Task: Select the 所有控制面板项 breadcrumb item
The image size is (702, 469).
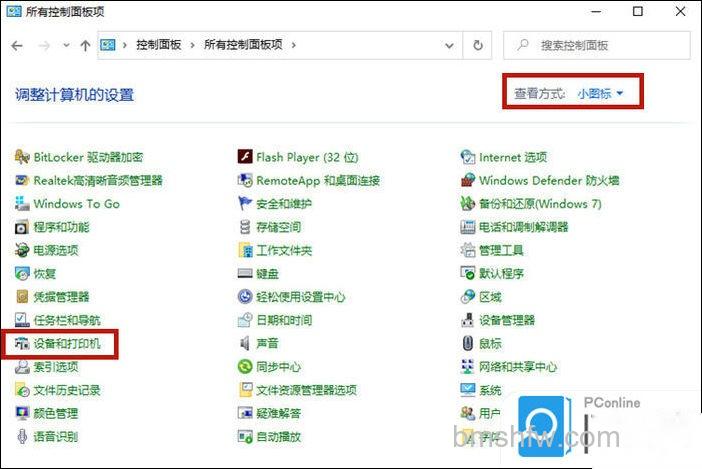Action: click(243, 45)
